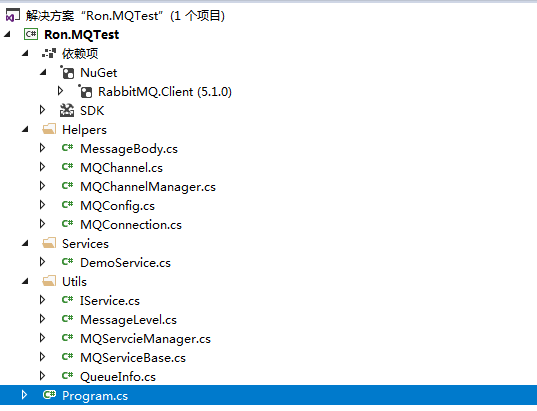Viewport: 537px width, 411px height.
Task: Collapse the Helpers folder
Action: pyautogui.click(x=25, y=129)
